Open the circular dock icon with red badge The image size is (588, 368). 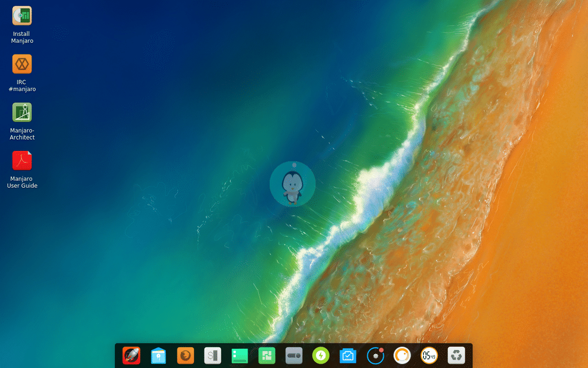375,355
